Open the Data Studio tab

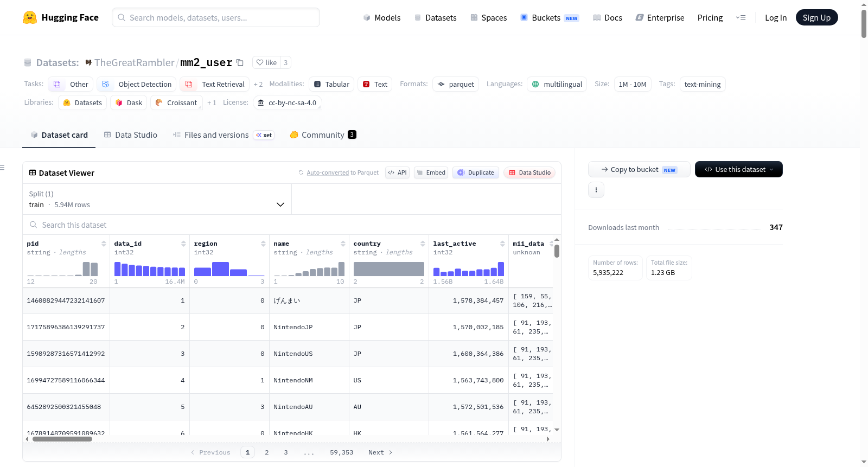130,135
